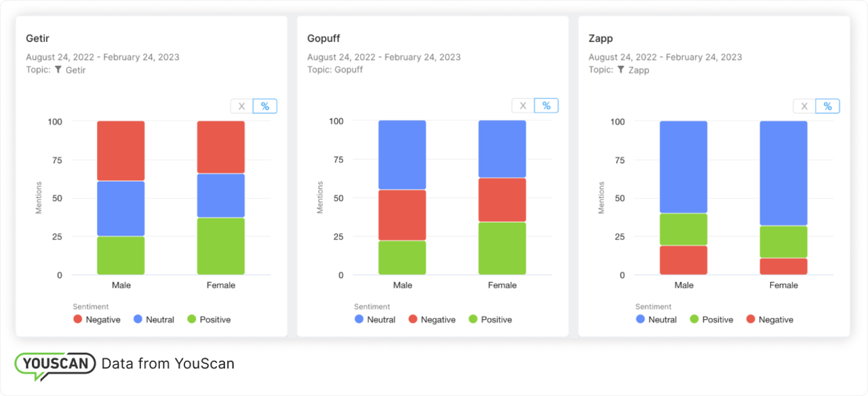The image size is (868, 396).
Task: Click the filter icon beside Zapp topic
Action: [x=621, y=70]
